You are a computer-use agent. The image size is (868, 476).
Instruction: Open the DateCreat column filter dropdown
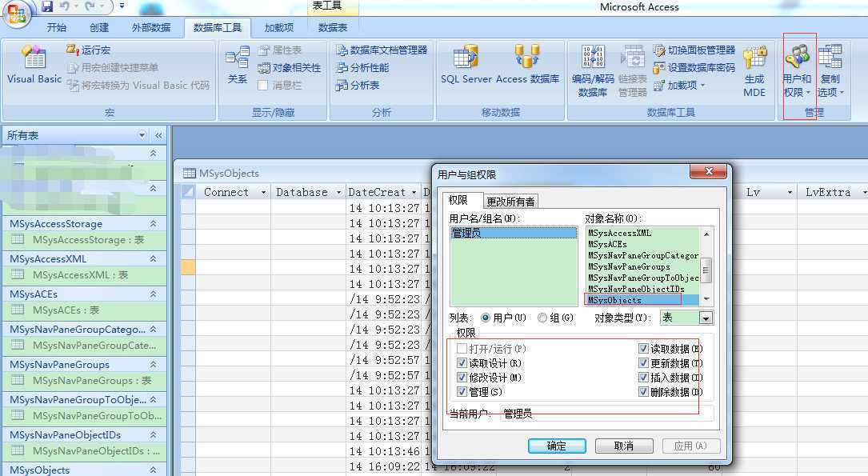pos(414,193)
